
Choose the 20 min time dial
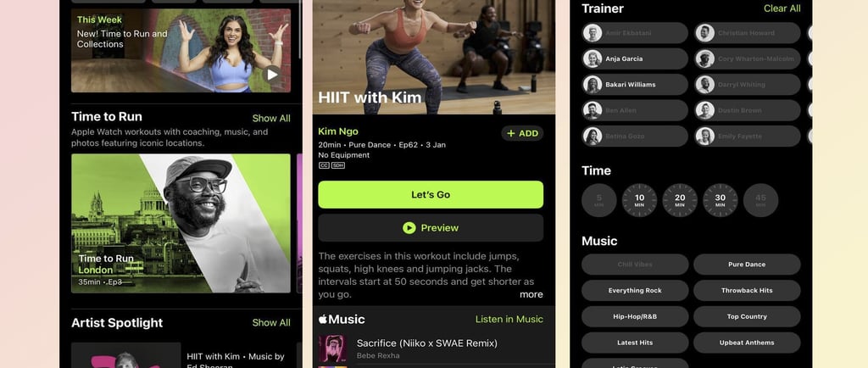(680, 200)
